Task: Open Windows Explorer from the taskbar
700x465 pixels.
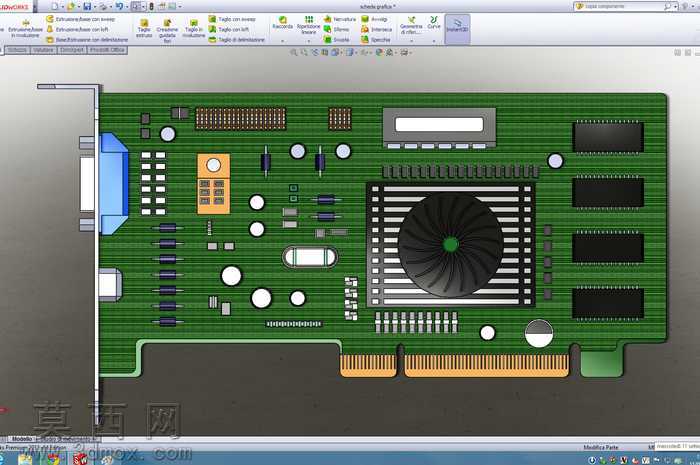Action: coord(25,459)
